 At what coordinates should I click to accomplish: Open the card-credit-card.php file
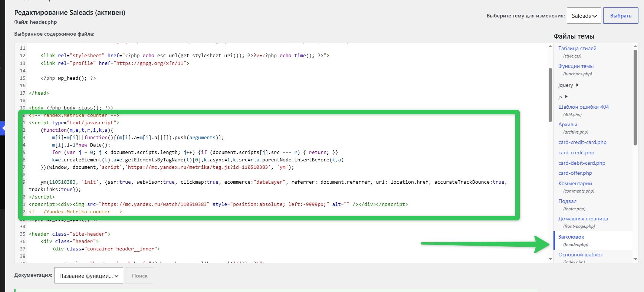pos(582,142)
